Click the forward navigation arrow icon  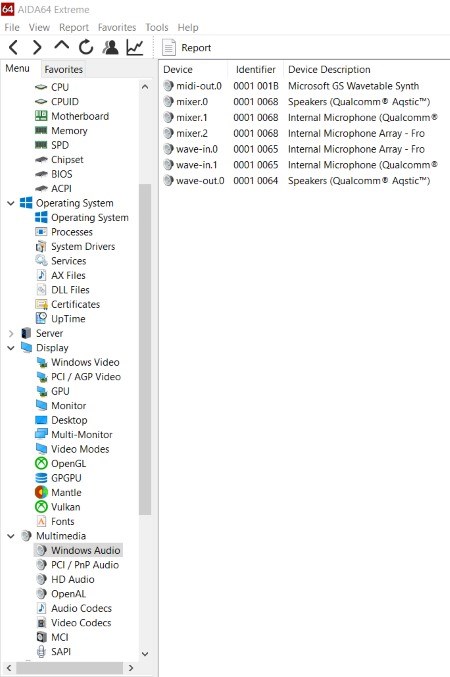[38, 47]
